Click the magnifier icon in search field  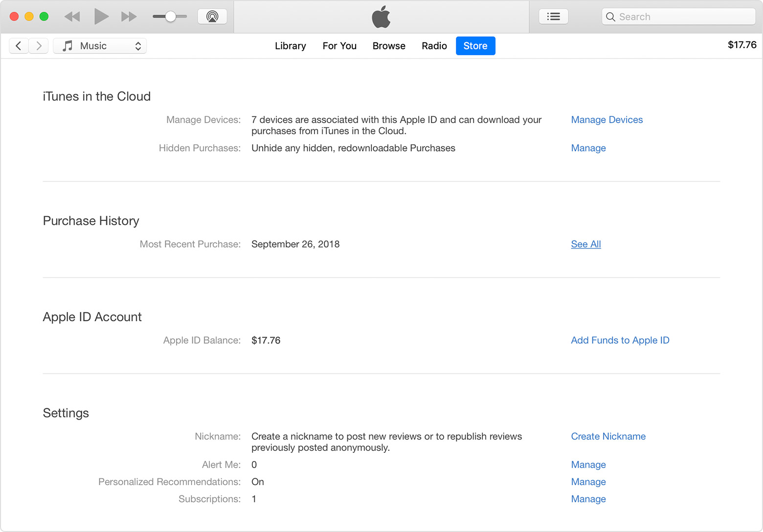point(610,17)
